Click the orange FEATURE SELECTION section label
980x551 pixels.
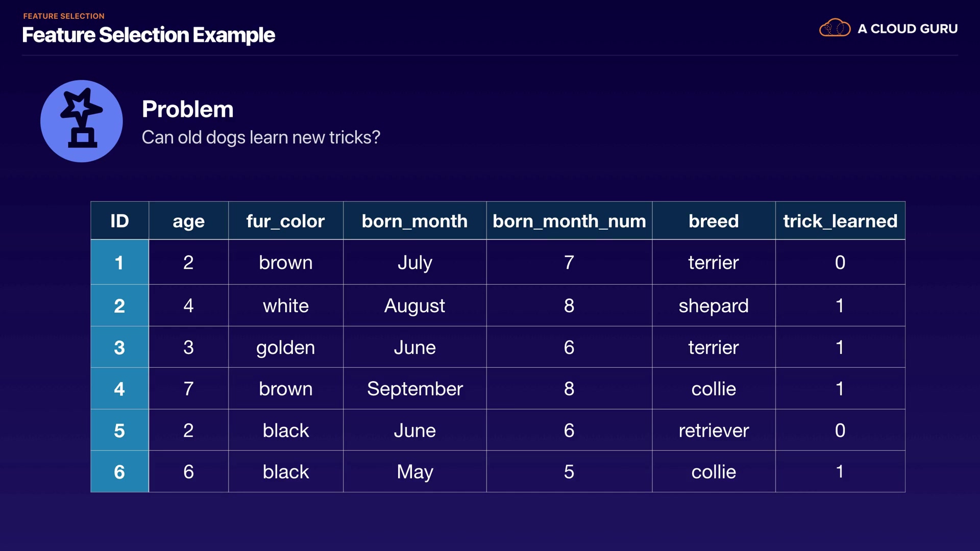tap(64, 16)
